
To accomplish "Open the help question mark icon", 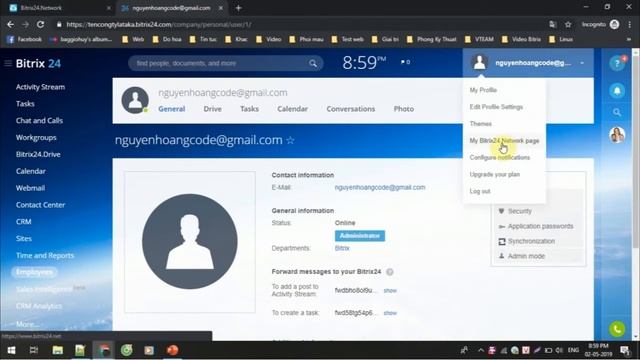I will click(617, 64).
